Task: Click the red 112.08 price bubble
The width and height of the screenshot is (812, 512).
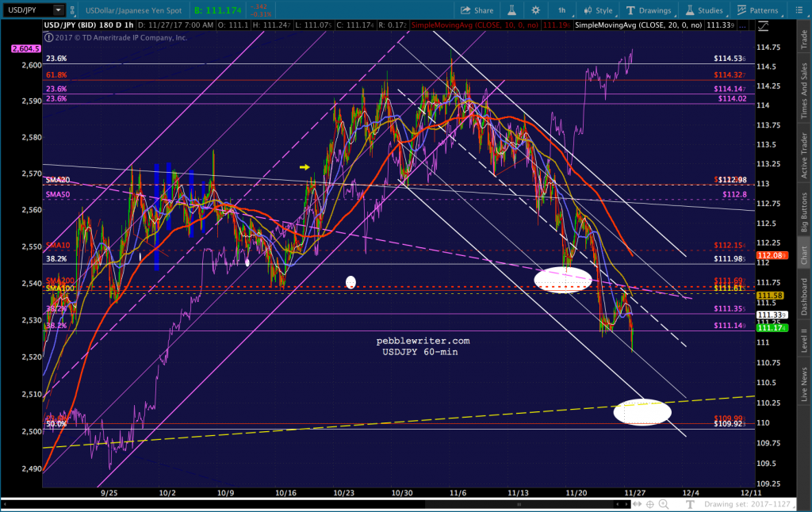Action: click(772, 255)
